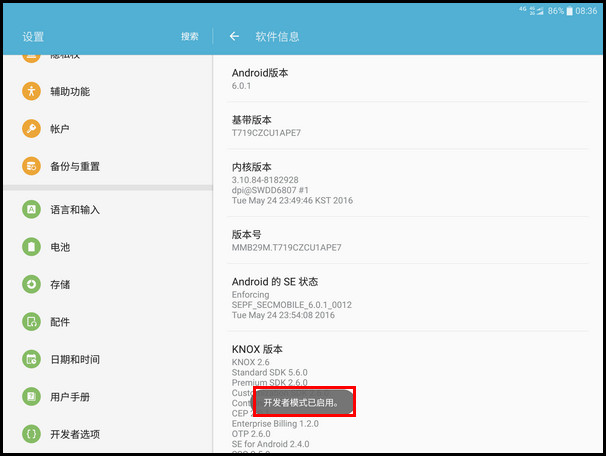This screenshot has height=456, width=606.
Task: Tap the 08:36 clock in status bar
Action: point(586,11)
